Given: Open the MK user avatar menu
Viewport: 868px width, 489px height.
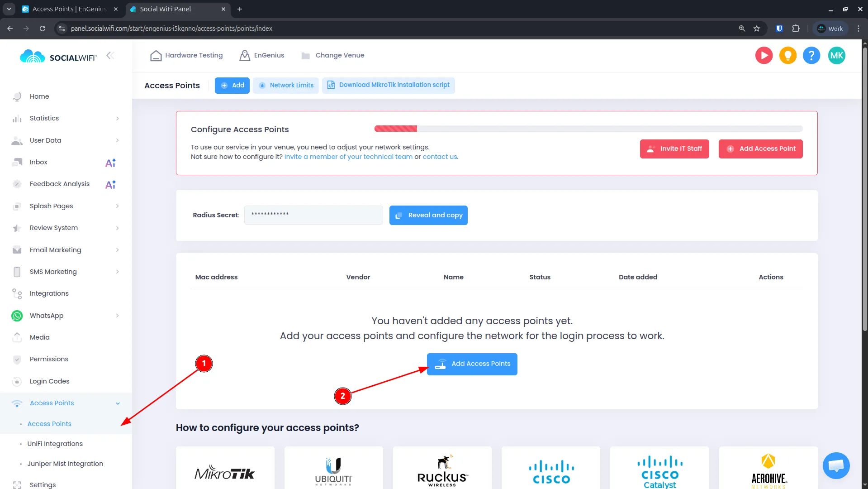Looking at the screenshot, I should (836, 56).
